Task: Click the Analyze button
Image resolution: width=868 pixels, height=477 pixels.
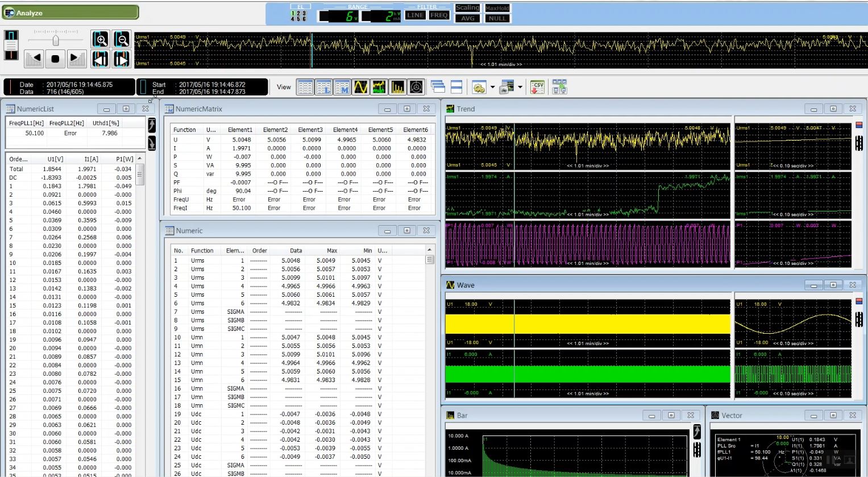Action: [70, 13]
